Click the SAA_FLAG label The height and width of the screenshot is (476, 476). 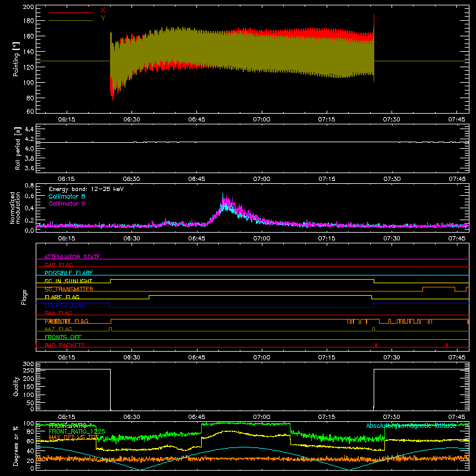pyautogui.click(x=58, y=313)
